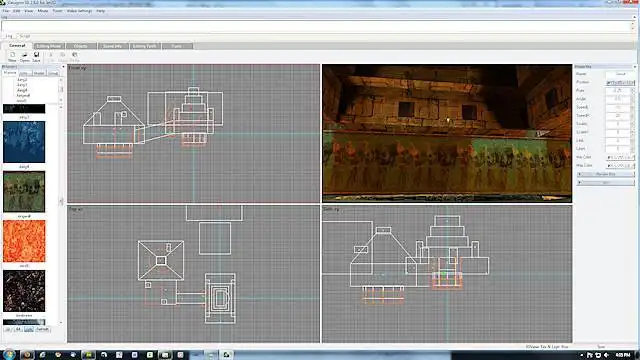The image size is (640, 360).
Task: Select the Objects ribbon tab
Action: point(81,46)
